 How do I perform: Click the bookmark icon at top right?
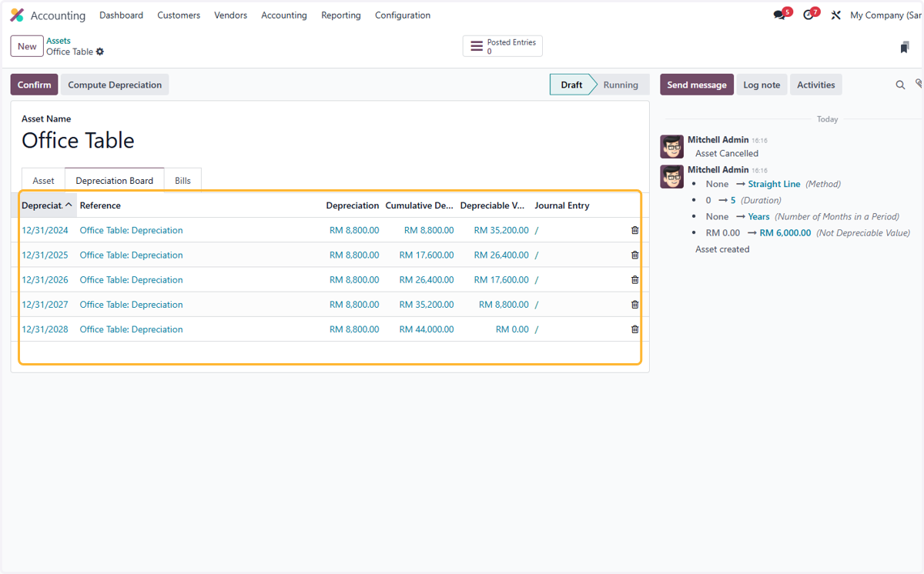coord(904,48)
